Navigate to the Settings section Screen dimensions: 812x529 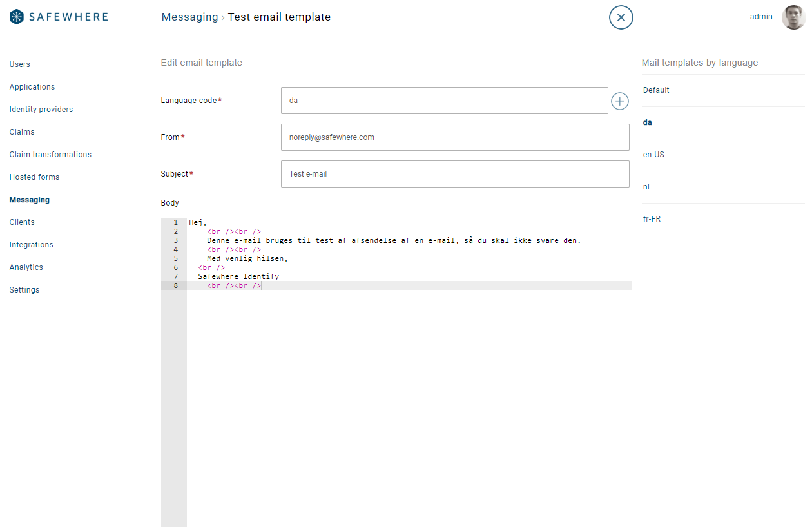point(24,289)
